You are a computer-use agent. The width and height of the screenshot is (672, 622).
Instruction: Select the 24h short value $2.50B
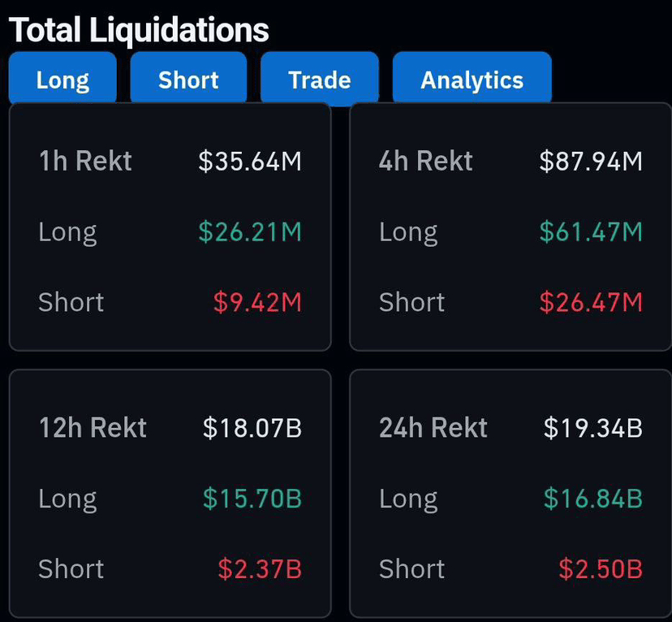click(601, 568)
